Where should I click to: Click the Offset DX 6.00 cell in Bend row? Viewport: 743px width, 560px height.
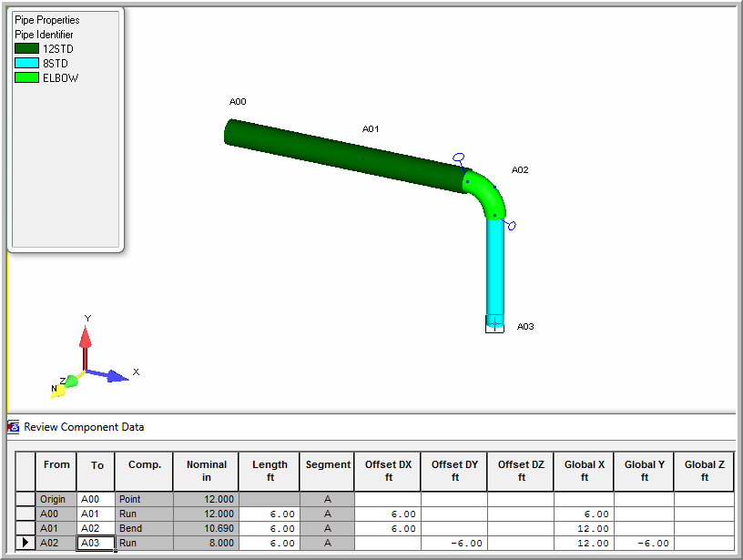click(388, 528)
